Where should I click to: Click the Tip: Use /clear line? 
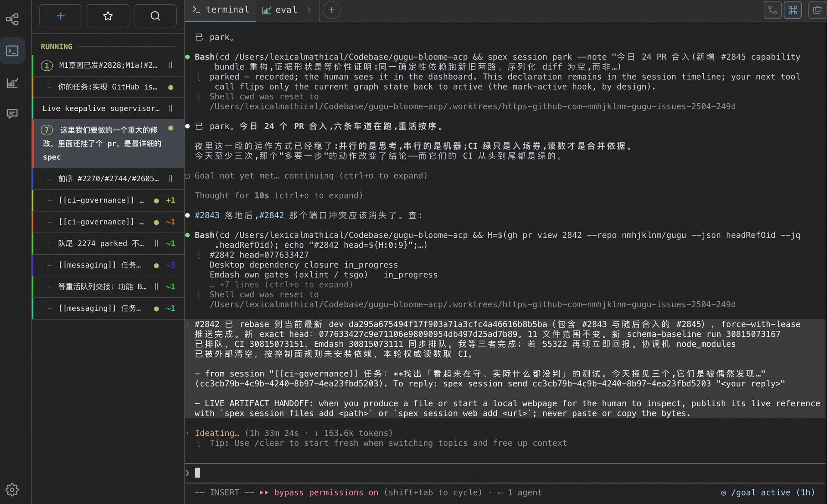(388, 443)
